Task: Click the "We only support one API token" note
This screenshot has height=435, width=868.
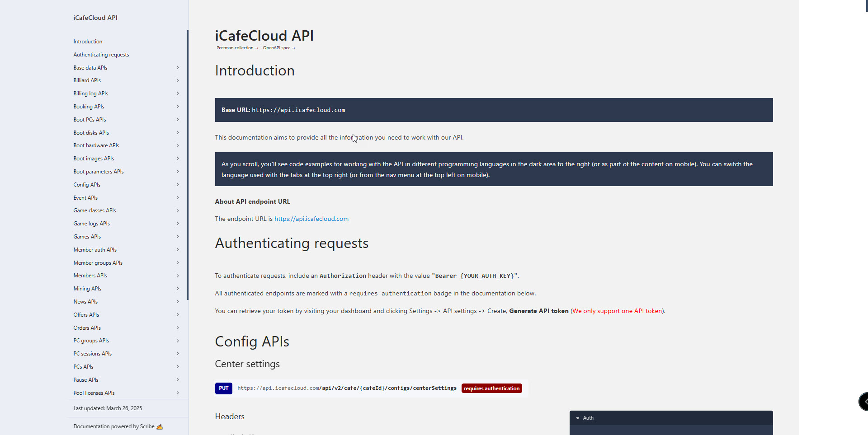Action: pyautogui.click(x=617, y=311)
